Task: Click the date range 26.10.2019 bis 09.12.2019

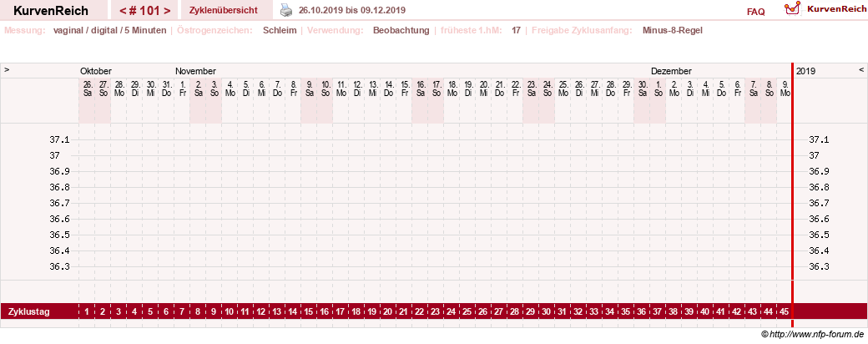Action: [352, 10]
